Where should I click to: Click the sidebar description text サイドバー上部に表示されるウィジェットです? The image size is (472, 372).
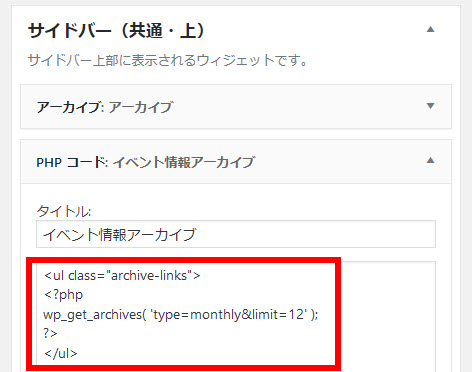pos(167,60)
